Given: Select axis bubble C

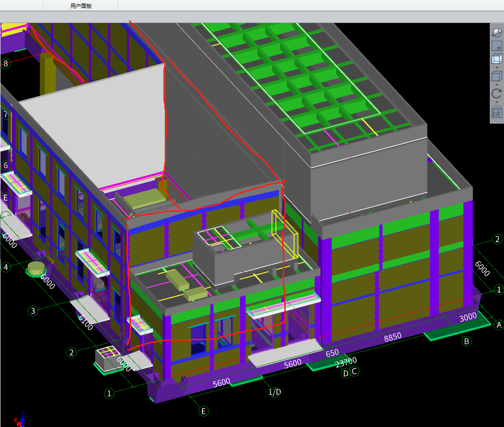Looking at the screenshot, I should pos(354,371).
